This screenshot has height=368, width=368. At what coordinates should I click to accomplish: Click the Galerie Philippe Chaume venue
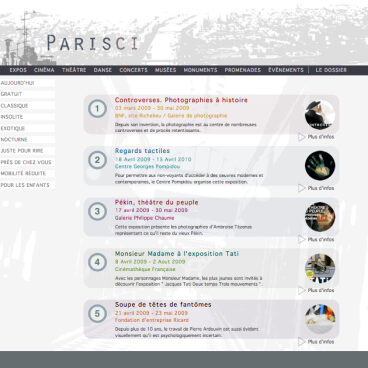[144, 218]
